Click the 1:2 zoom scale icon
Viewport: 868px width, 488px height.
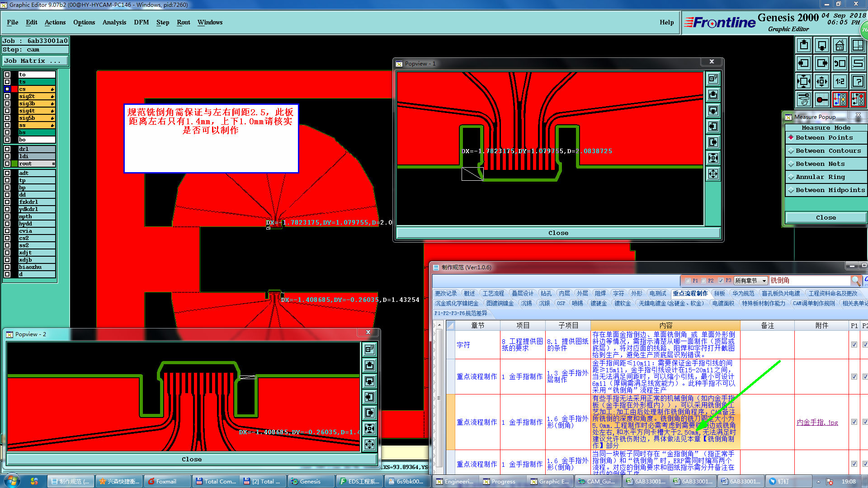click(x=840, y=81)
